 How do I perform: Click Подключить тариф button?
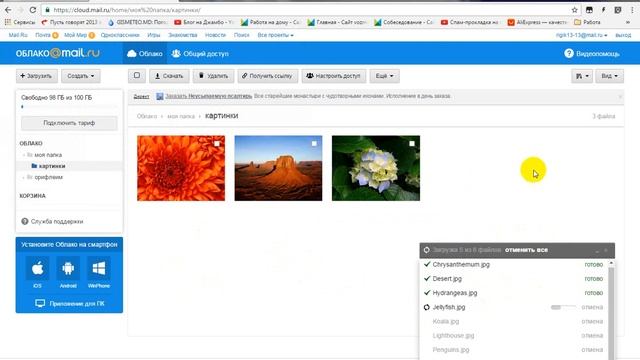pos(69,123)
